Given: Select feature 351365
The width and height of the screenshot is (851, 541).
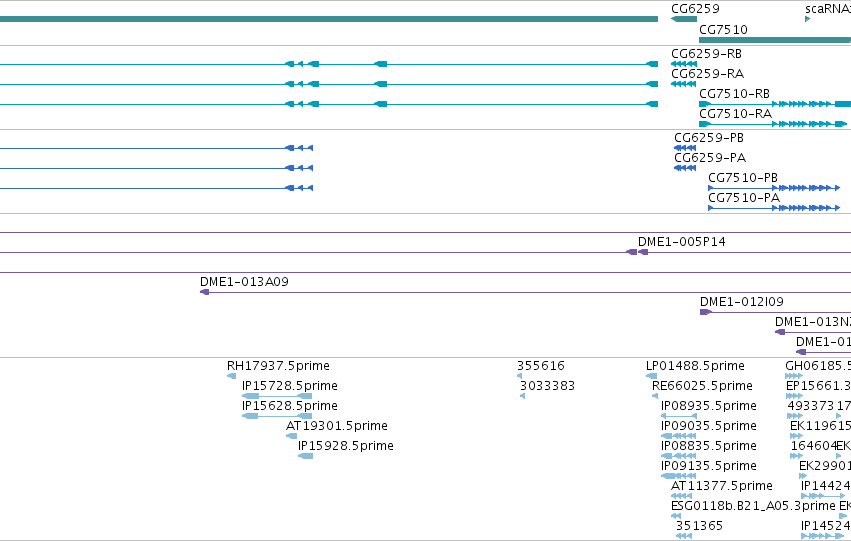Looking at the screenshot, I should tap(699, 526).
